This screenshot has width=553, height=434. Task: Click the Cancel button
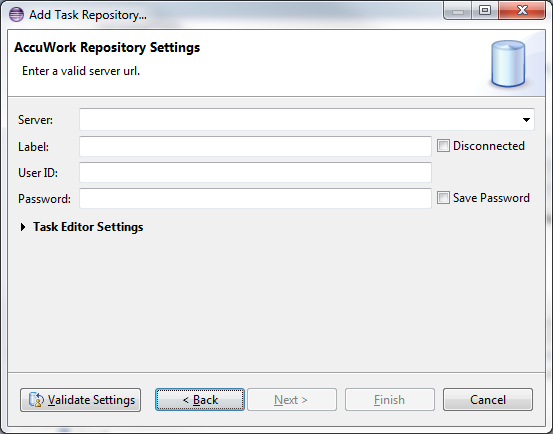pyautogui.click(x=488, y=400)
